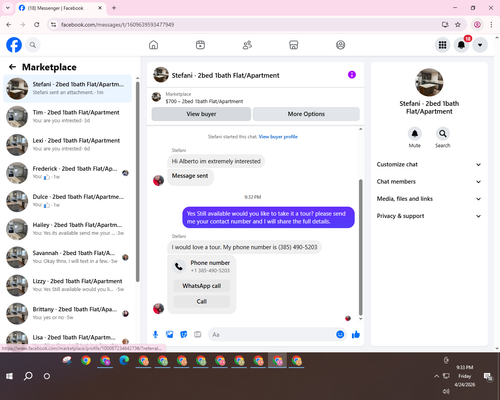Choose a sticker icon
The image size is (500, 400).
pos(184,334)
